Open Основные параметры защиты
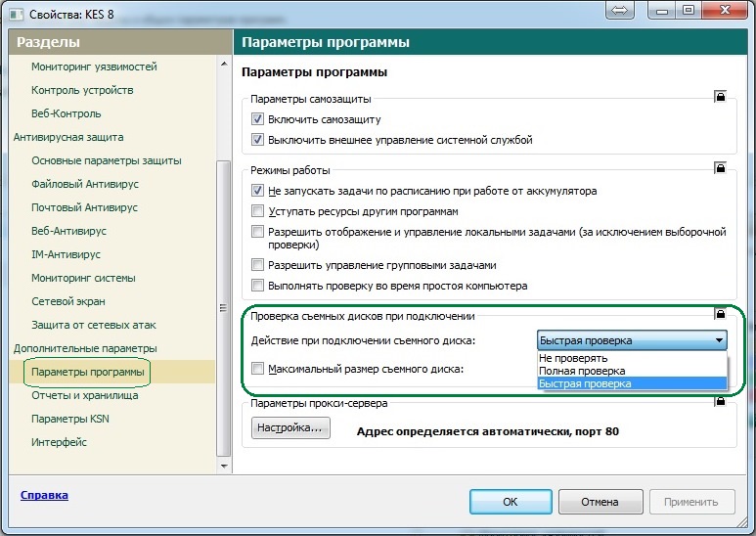The height and width of the screenshot is (536, 756). pyautogui.click(x=106, y=160)
